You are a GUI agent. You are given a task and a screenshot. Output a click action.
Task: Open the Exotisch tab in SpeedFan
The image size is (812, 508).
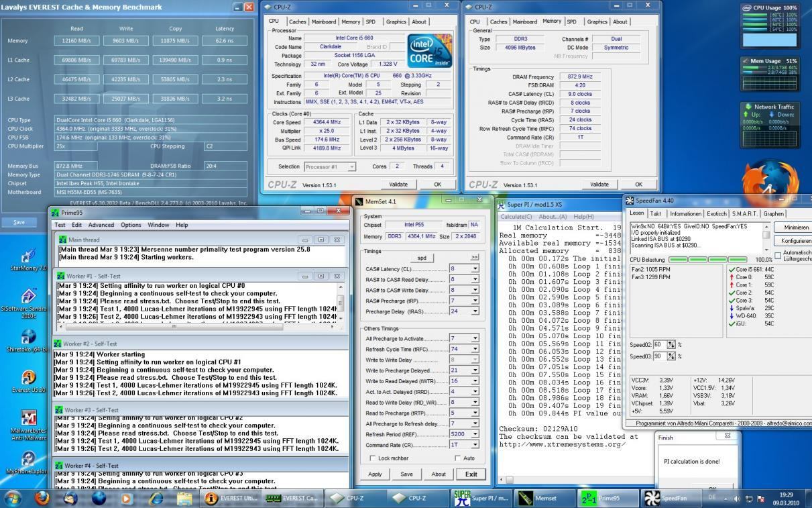coord(716,213)
